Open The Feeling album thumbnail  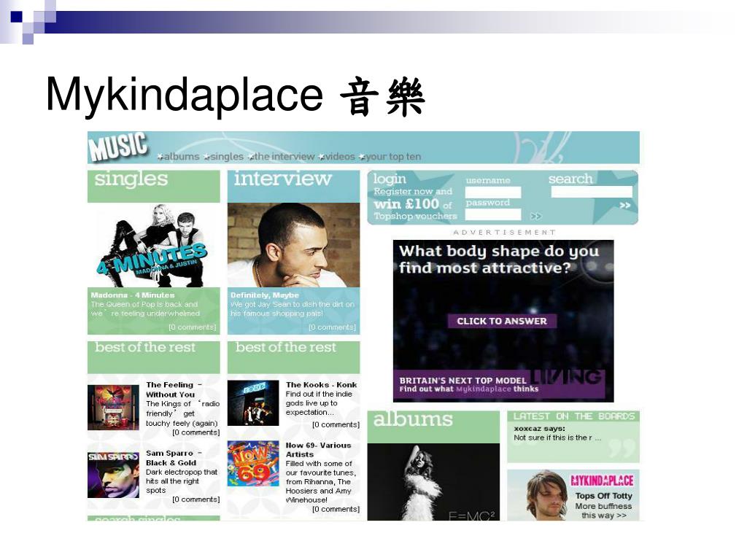pos(113,408)
